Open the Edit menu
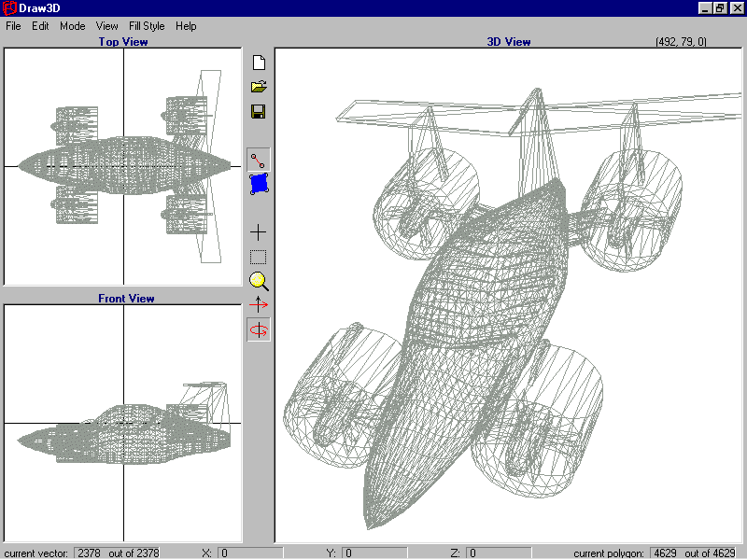The width and height of the screenshot is (747, 560). (x=40, y=26)
